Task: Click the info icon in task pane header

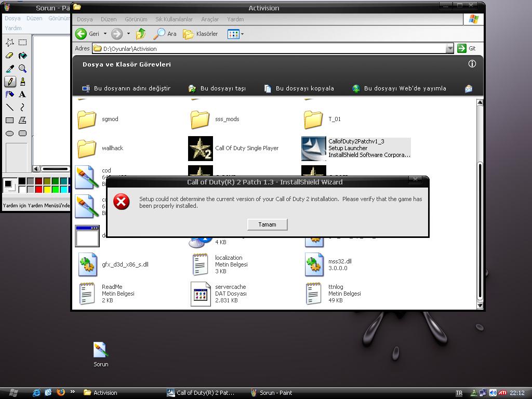Action: click(x=472, y=64)
